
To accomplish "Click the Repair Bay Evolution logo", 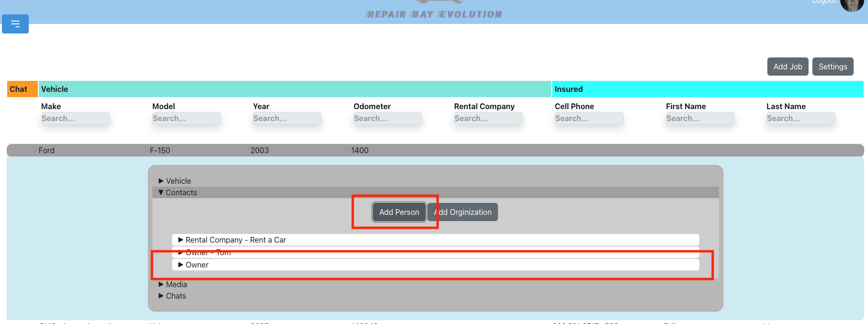I will (434, 13).
